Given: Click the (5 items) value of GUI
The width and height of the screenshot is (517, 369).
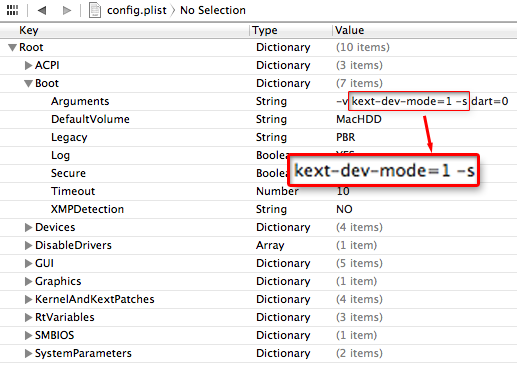Looking at the screenshot, I should pyautogui.click(x=359, y=263).
